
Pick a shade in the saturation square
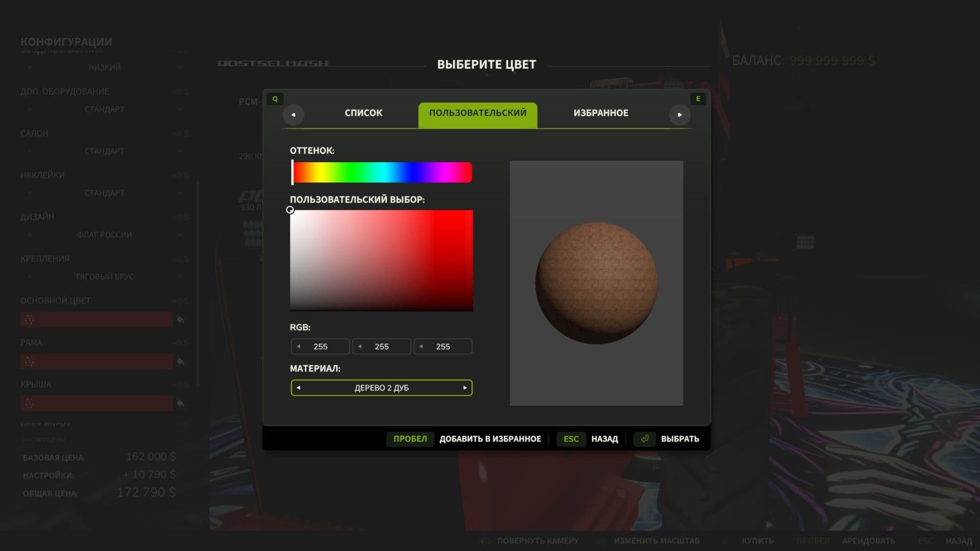[382, 260]
